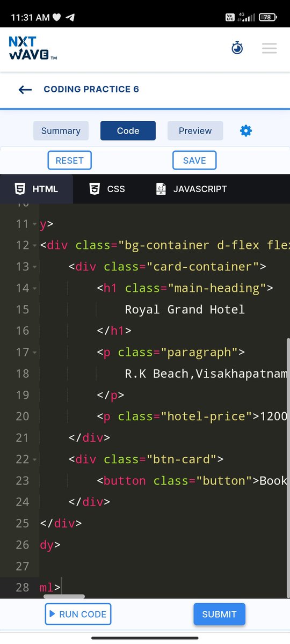Select the CSS editor tab
Screen dimensions: 290x644
[x=107, y=189]
